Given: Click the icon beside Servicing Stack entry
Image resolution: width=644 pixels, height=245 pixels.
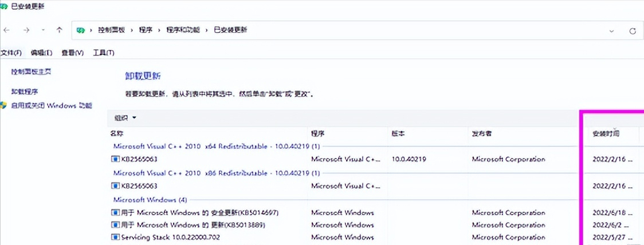Looking at the screenshot, I should tap(115, 237).
